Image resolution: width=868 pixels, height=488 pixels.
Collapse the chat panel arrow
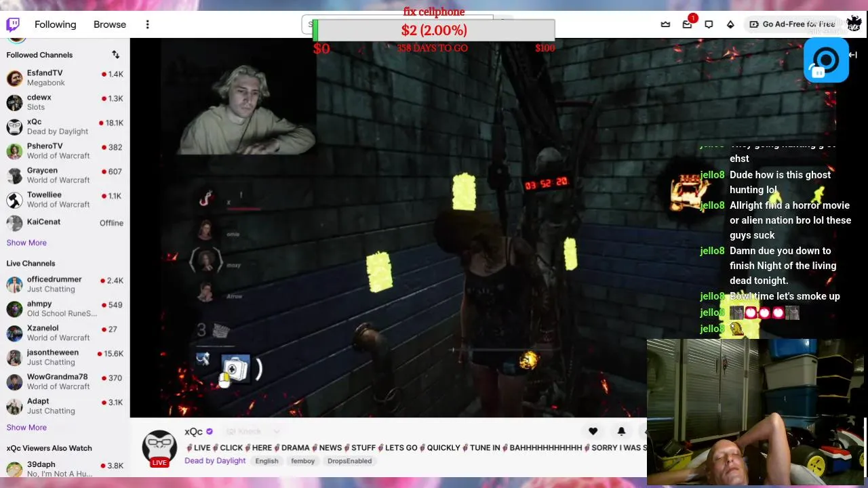[x=853, y=55]
